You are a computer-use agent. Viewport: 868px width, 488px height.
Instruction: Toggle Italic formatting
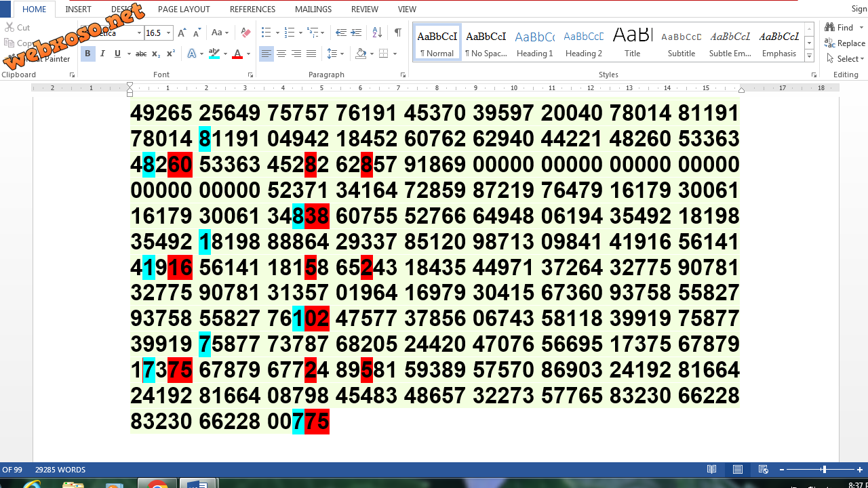tap(102, 54)
